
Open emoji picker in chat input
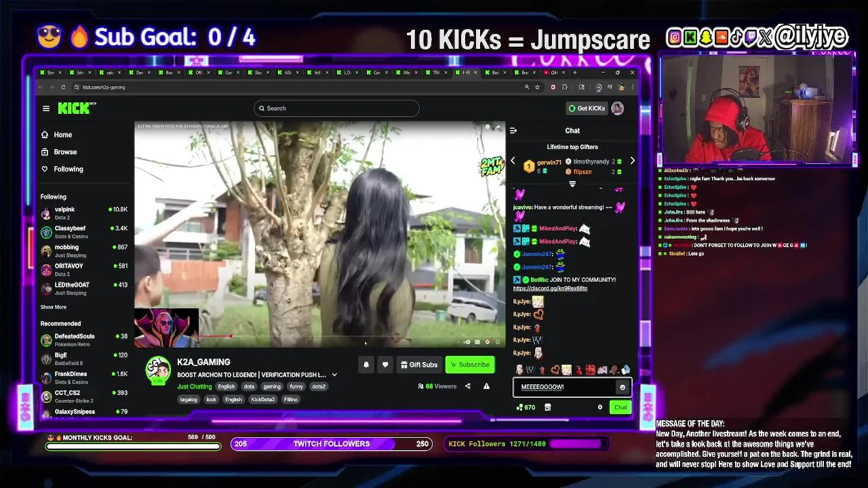tap(623, 387)
